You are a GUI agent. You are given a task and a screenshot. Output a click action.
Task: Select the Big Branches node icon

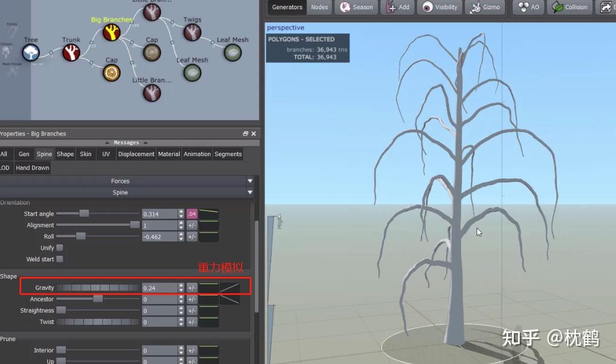112,32
